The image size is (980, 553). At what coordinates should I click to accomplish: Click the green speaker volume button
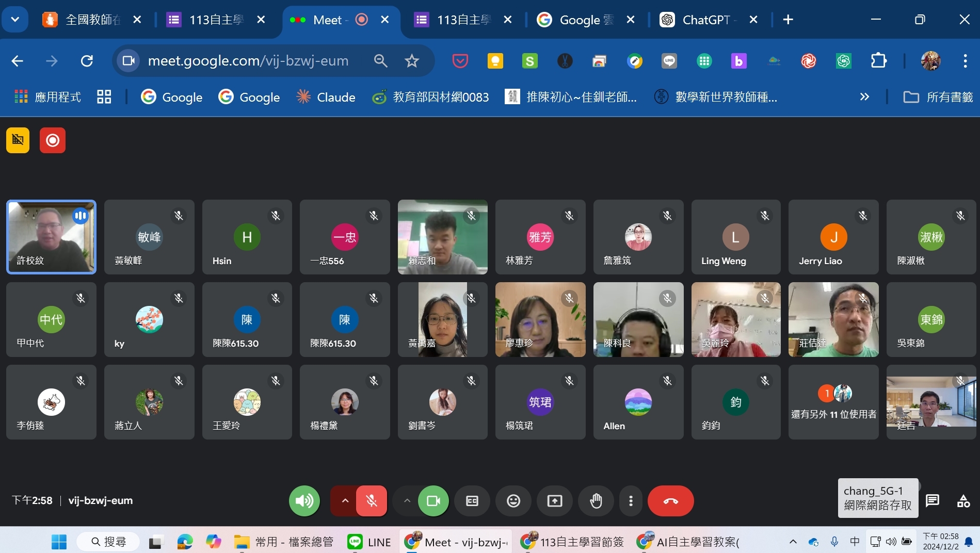pos(304,500)
